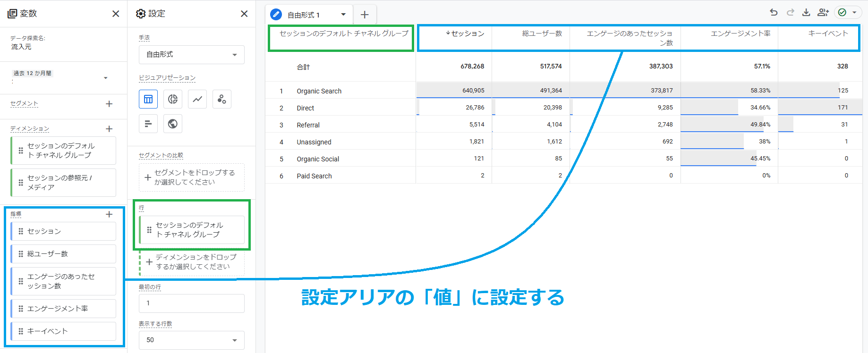868x353 pixels.
Task: Close the 変数 panel
Action: 116,14
